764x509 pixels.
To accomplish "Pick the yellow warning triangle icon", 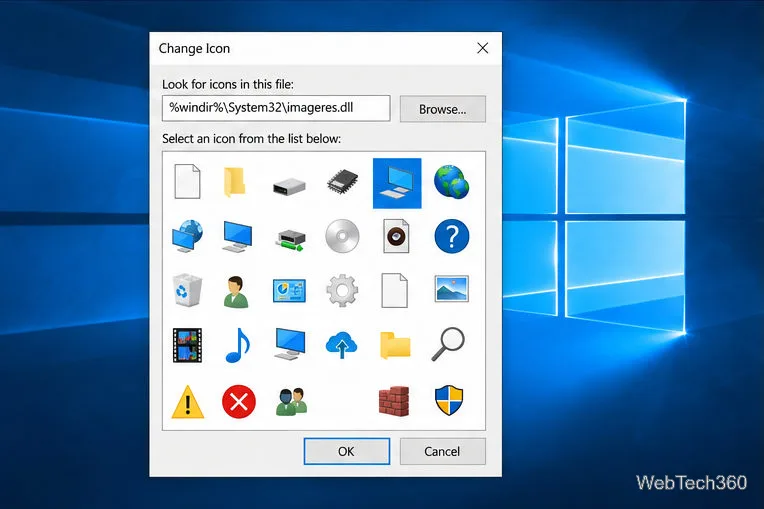I will [188, 402].
